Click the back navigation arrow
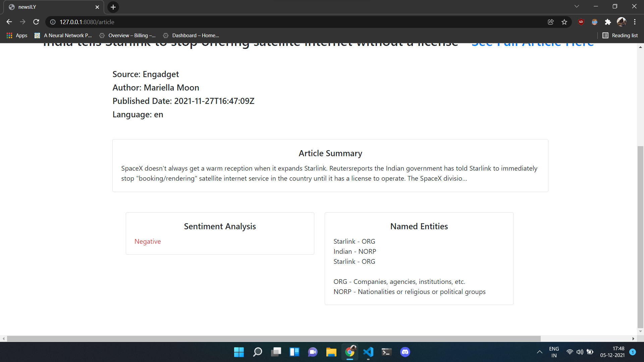Screen dimensions: 644x362 (x=9, y=22)
